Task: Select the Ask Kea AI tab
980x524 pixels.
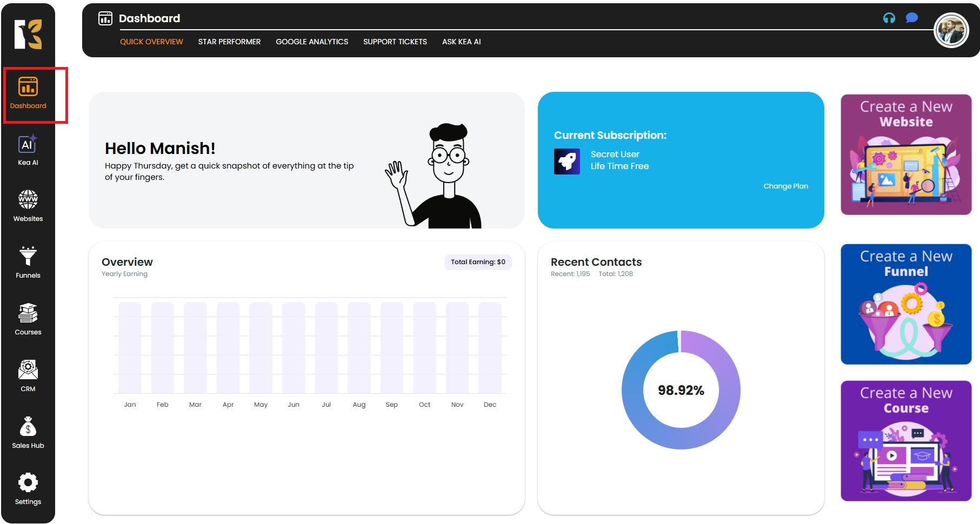Action: (x=461, y=42)
